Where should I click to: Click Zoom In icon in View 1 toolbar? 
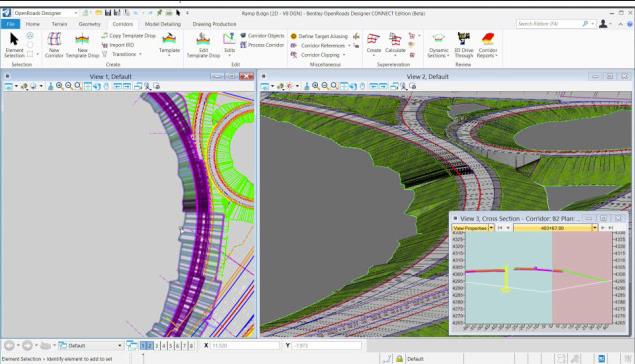tap(60, 86)
